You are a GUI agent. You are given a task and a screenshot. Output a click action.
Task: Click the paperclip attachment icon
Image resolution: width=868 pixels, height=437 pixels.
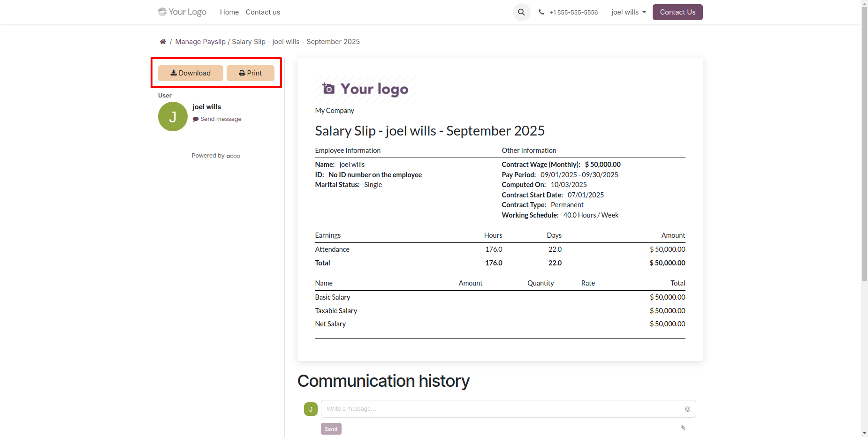pos(683,427)
